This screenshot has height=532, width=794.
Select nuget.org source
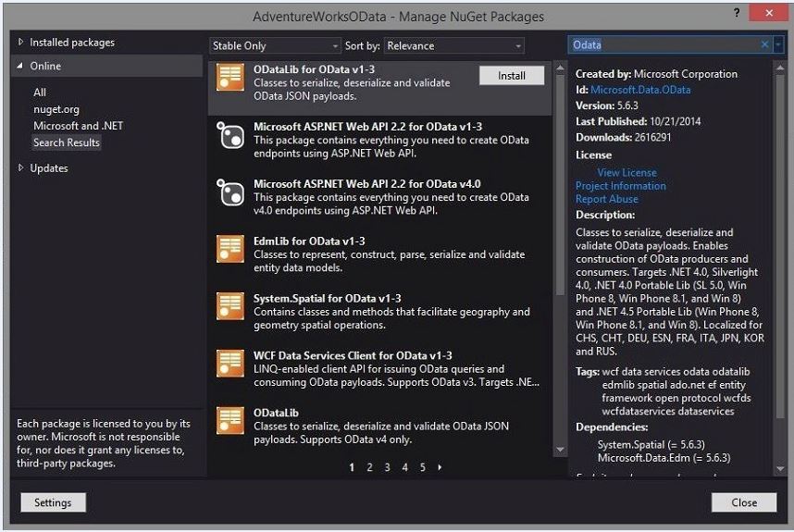(56, 109)
